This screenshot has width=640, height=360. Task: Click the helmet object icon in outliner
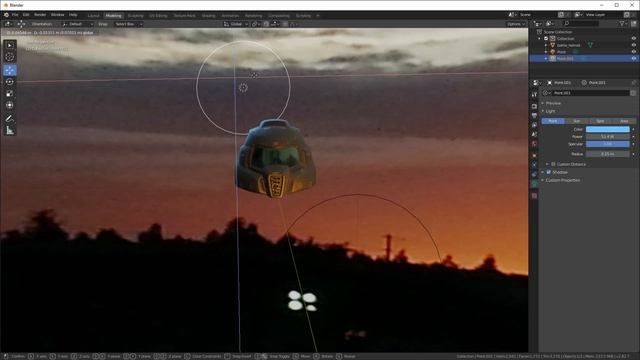pos(553,45)
